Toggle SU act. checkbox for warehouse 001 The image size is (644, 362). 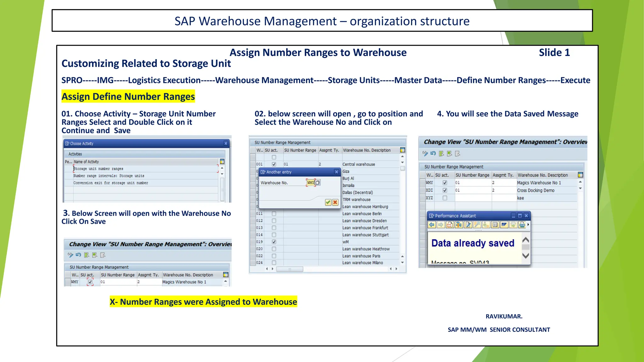(274, 164)
